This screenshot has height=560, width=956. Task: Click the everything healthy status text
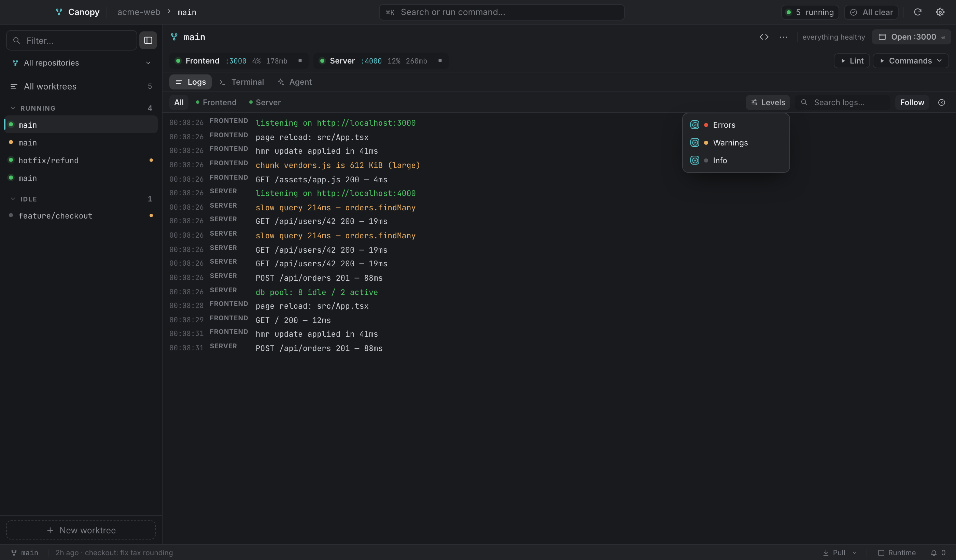pyautogui.click(x=833, y=37)
